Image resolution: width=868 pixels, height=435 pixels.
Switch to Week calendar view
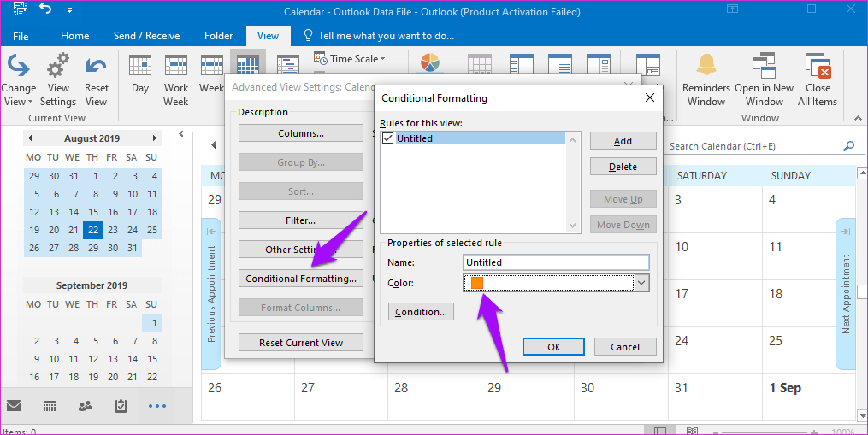tap(211, 74)
